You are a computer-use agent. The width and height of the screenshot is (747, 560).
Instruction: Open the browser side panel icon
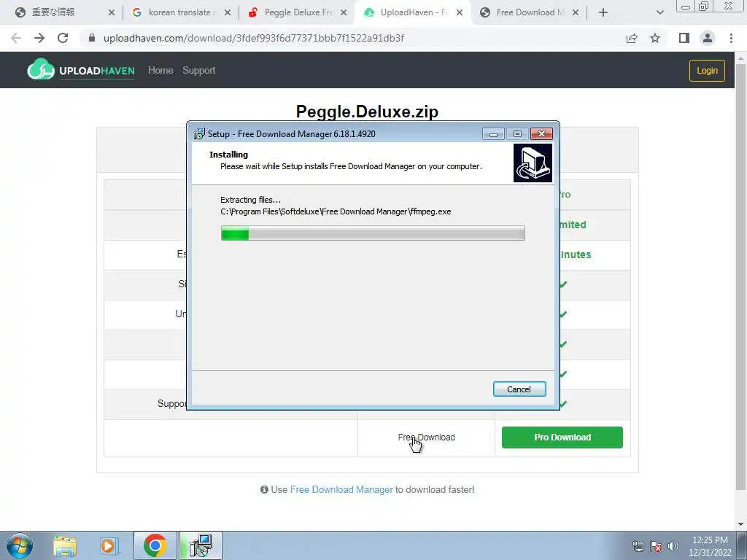[684, 38]
